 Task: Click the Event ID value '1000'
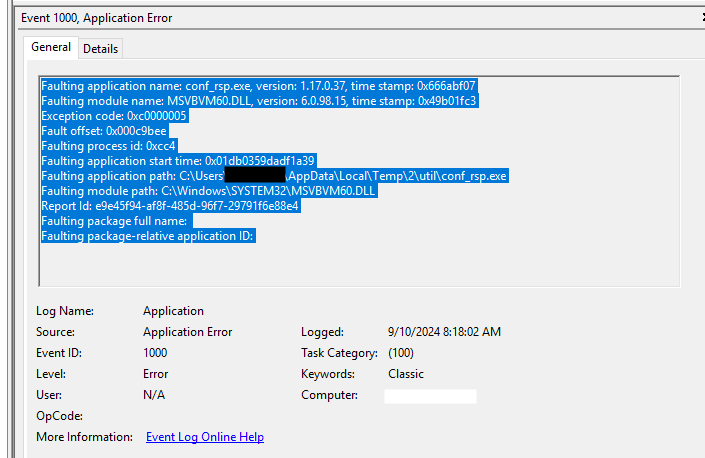pos(155,353)
